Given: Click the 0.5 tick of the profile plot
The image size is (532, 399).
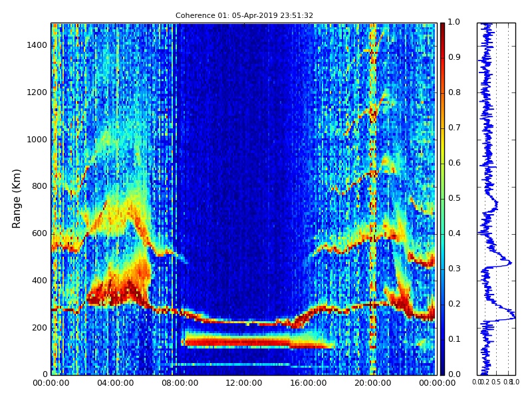Looking at the screenshot, I should 496,382.
